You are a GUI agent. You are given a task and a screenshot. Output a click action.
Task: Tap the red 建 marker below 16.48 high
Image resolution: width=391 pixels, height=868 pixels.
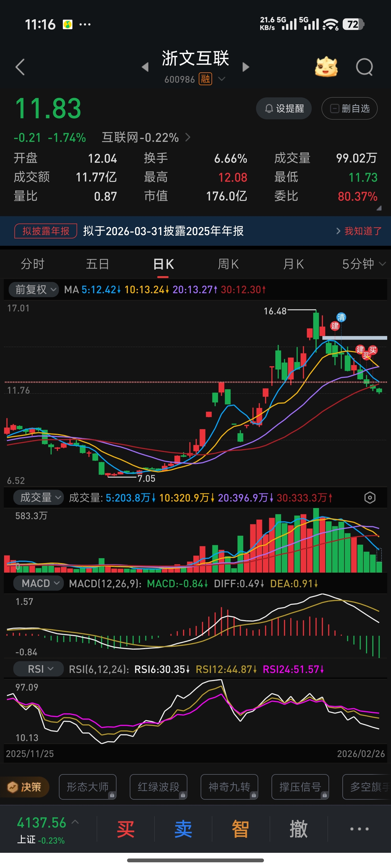coord(335,326)
